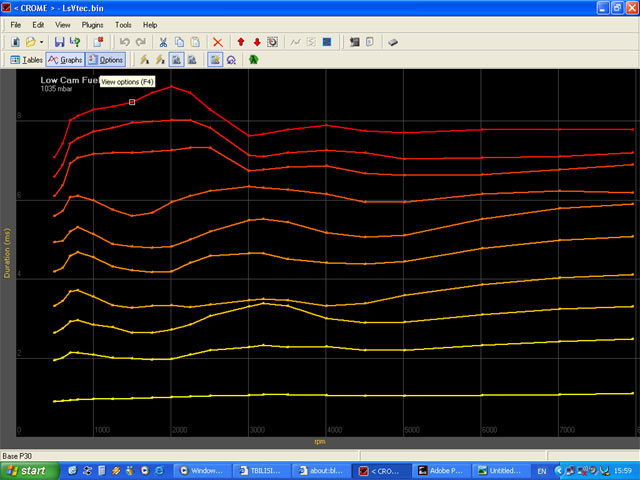Image resolution: width=640 pixels, height=480 pixels.
Task: Click the Paste clipboard icon
Action: (x=193, y=42)
